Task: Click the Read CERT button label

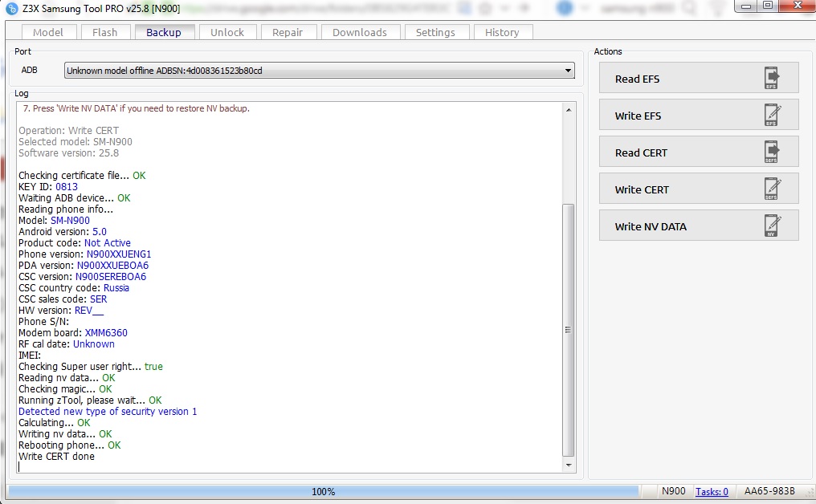Action: 641,153
